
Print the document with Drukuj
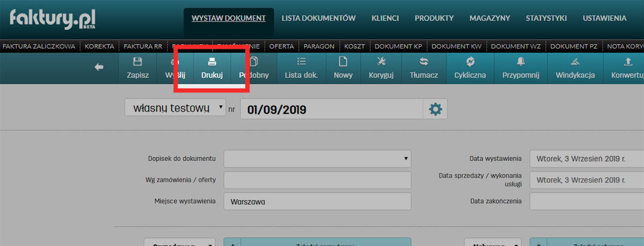pyautogui.click(x=212, y=68)
